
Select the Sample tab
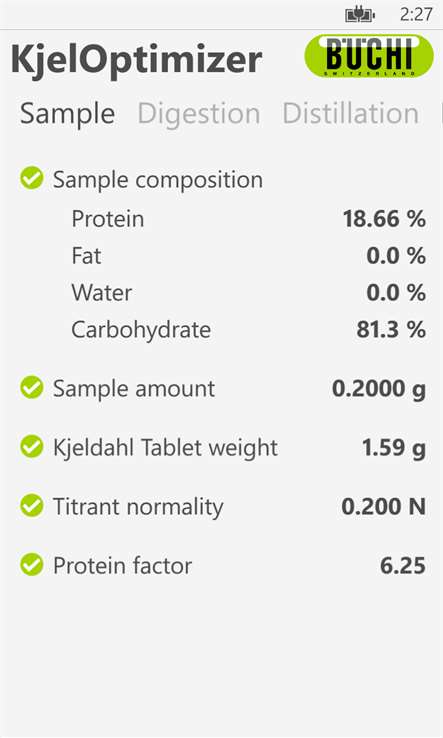67,114
